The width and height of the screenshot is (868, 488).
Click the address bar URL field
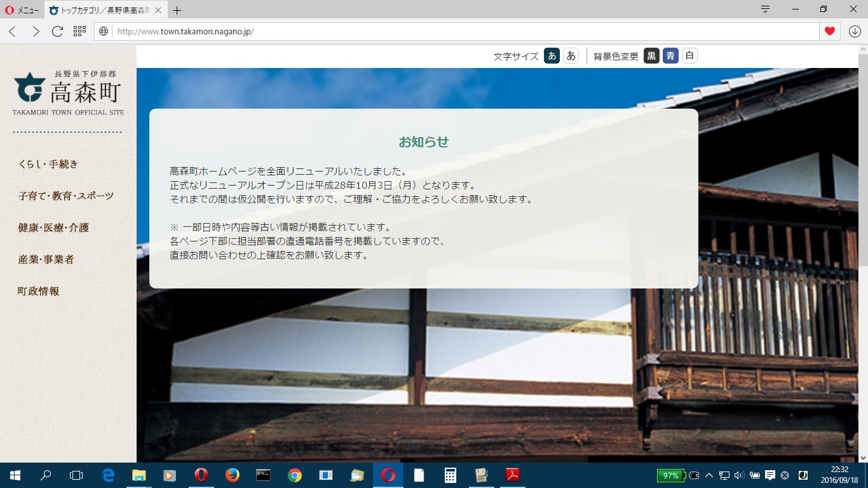[x=467, y=31]
